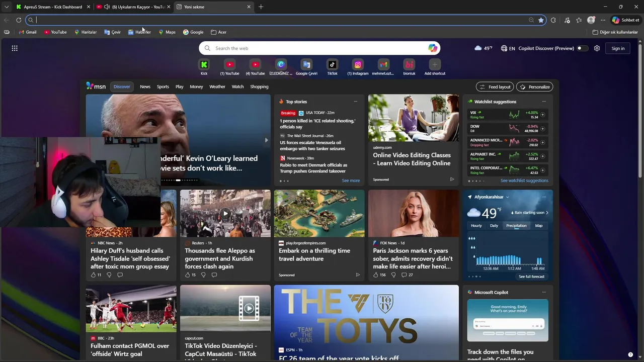Open the Google Çeviri shortcut tile
Image resolution: width=644 pixels, height=362 pixels.
tap(306, 67)
